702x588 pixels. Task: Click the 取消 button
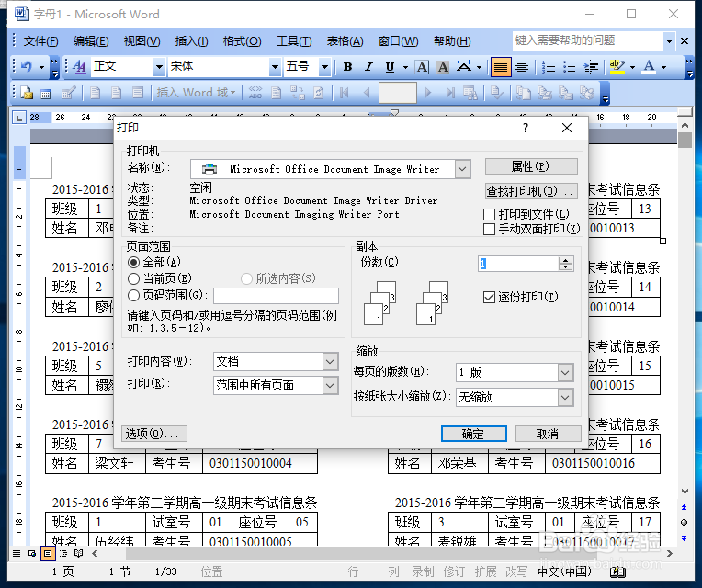pos(548,434)
